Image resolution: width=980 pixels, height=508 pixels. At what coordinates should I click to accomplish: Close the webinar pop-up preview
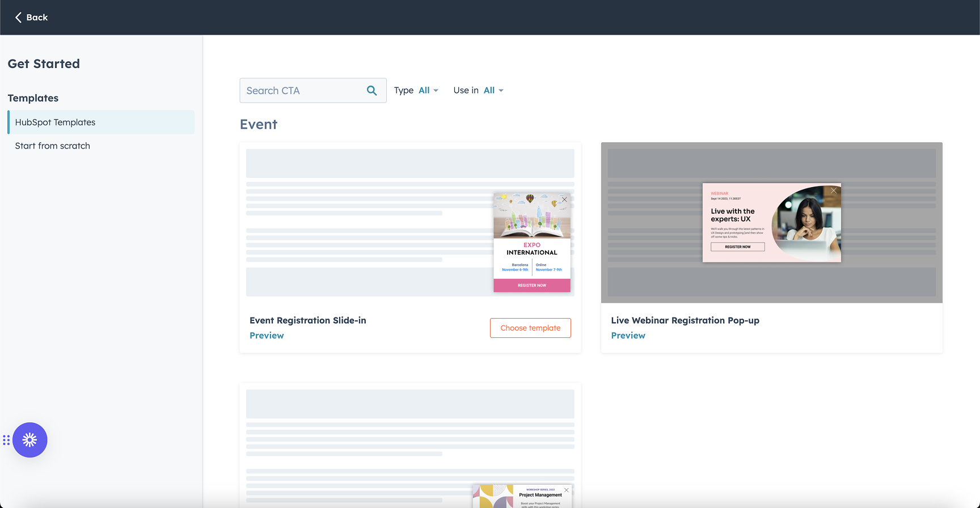click(834, 191)
